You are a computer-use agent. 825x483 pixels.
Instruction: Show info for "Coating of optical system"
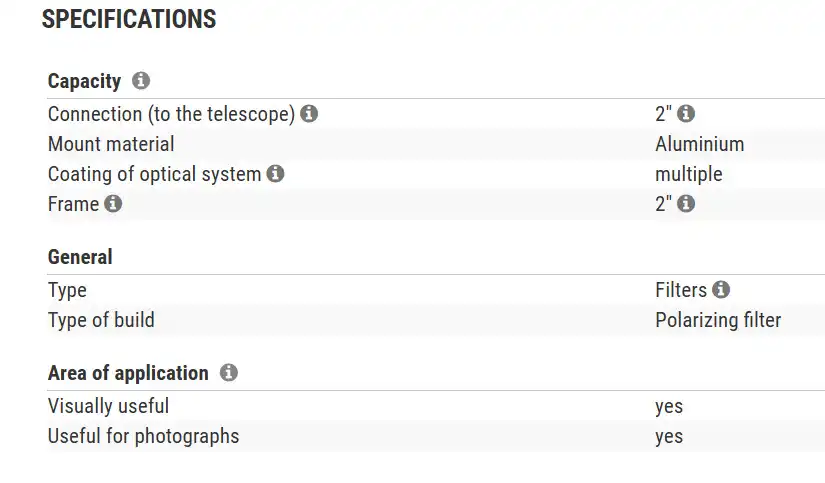pyautogui.click(x=275, y=174)
